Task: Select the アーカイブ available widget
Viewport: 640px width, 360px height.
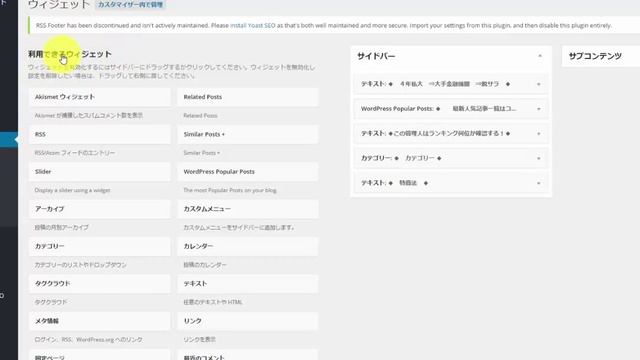Action: click(x=100, y=209)
